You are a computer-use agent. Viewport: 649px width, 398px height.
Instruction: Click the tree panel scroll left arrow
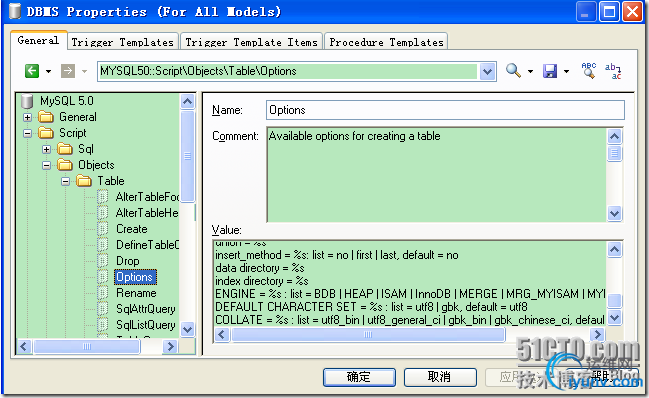pyautogui.click(x=24, y=346)
